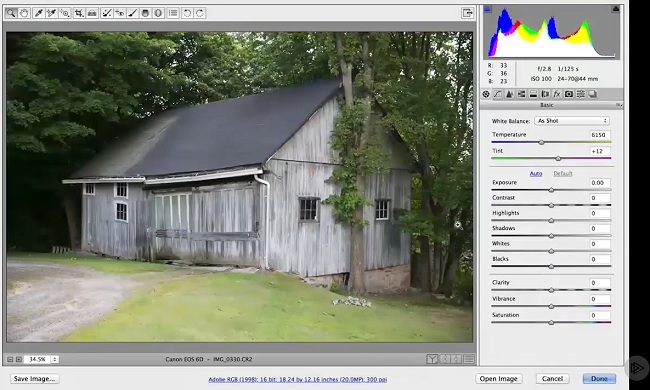650x390 pixels.
Task: Toggle between current settings and defaults
Action: pyautogui.click(x=469, y=359)
